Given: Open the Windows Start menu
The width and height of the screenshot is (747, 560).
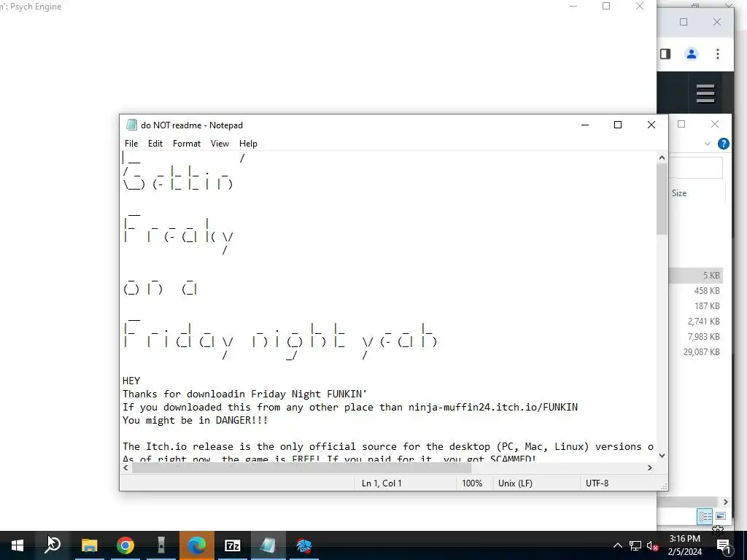Looking at the screenshot, I should (18, 545).
